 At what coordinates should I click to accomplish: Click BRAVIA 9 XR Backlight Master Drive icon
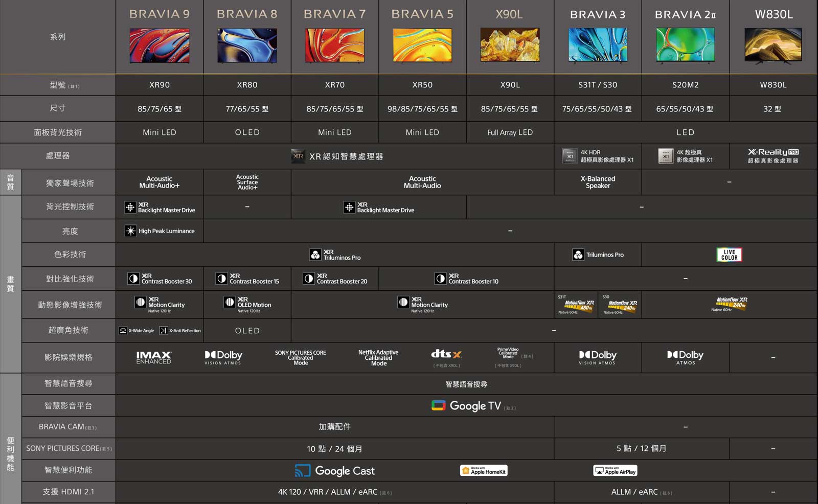[130, 207]
